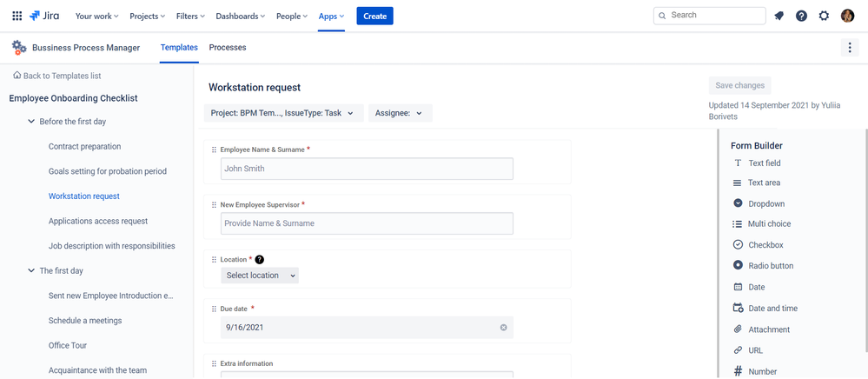Image resolution: width=868 pixels, height=379 pixels.
Task: Open the user profile avatar
Action: coord(847,16)
